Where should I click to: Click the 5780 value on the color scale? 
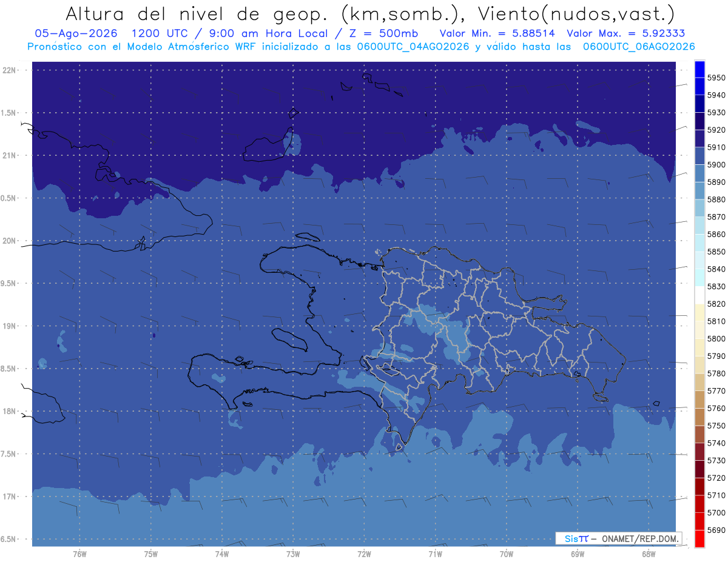click(716, 373)
